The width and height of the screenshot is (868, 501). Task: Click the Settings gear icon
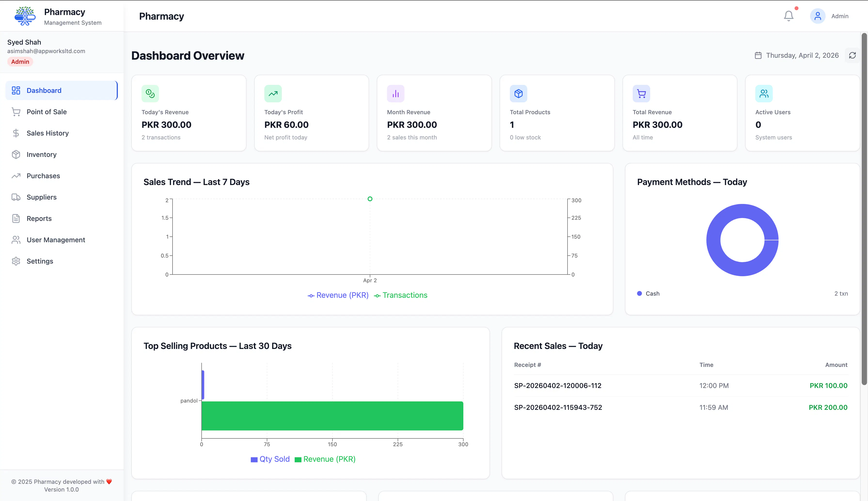(16, 261)
